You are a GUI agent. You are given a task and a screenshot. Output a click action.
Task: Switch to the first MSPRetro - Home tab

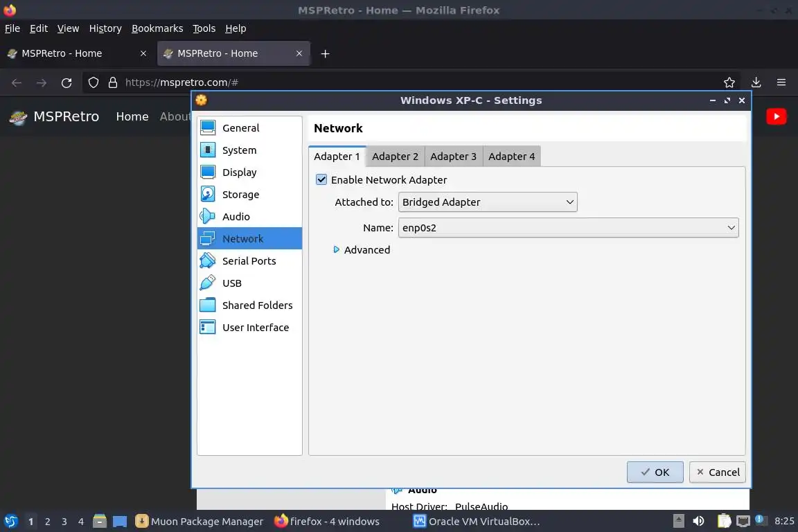tap(78, 53)
